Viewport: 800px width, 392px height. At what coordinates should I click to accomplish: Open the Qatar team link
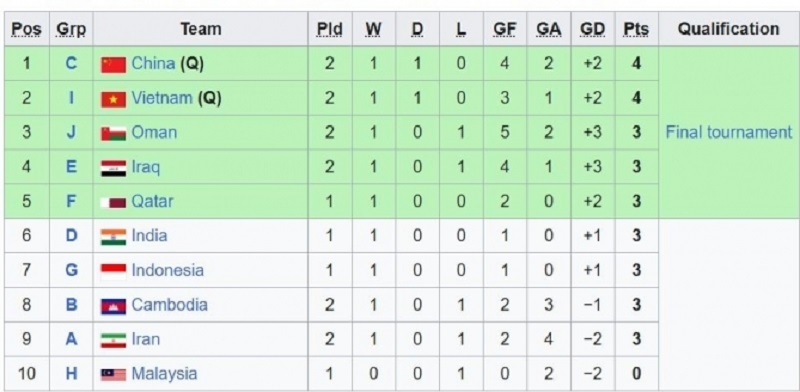coord(153,202)
